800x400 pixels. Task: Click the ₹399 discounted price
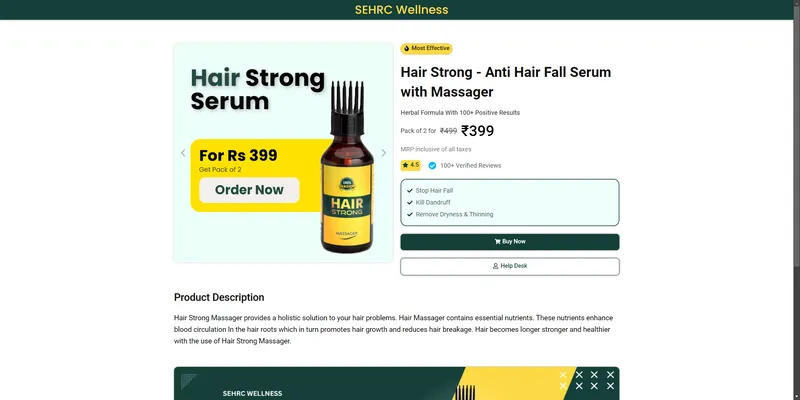478,131
